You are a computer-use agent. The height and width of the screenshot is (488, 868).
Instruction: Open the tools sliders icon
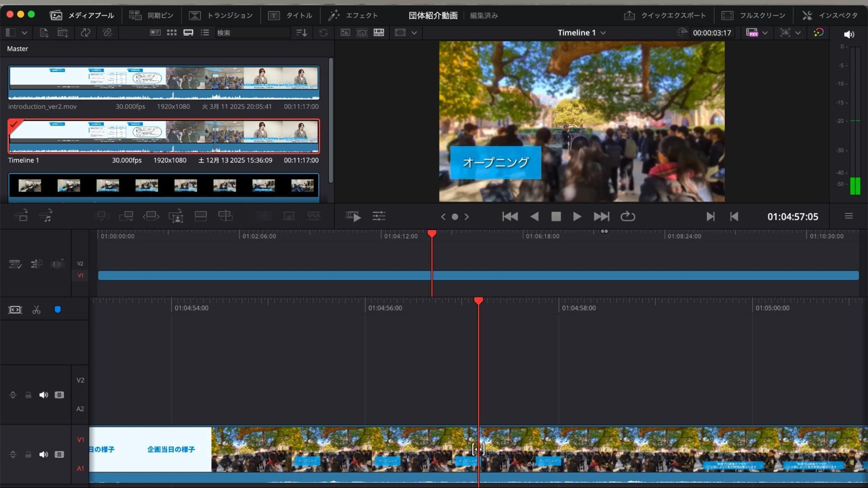(379, 216)
